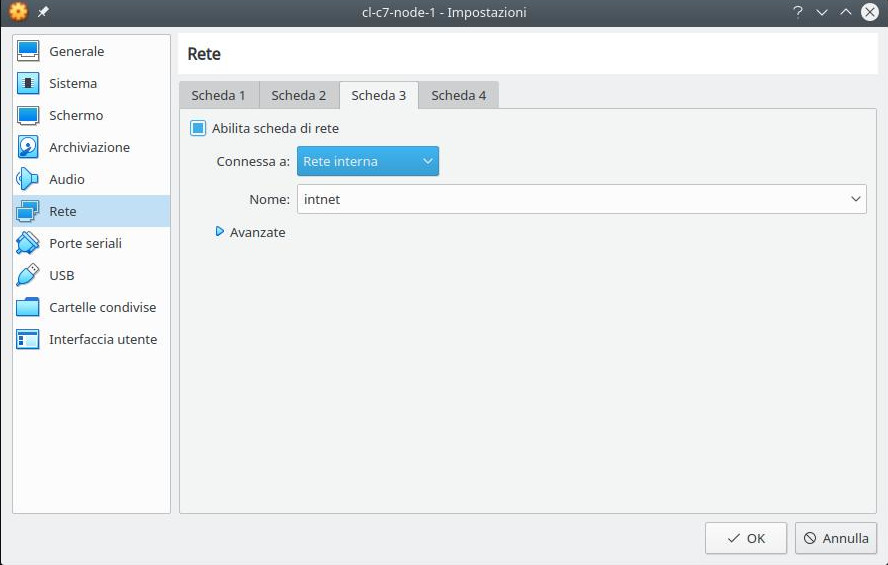Open the Generale settings icon

[x=28, y=51]
